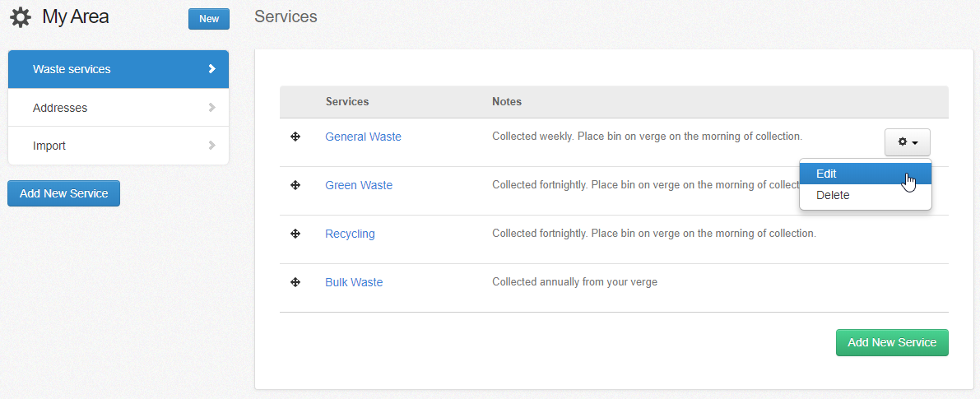
Task: Click the Recycling row drag handle
Action: (295, 234)
